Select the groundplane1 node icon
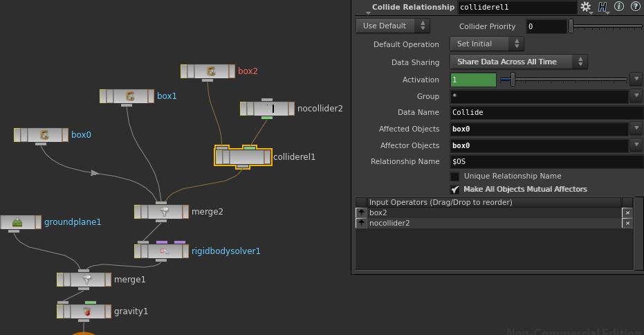Viewport: 644px width, 335px height. coord(17,222)
